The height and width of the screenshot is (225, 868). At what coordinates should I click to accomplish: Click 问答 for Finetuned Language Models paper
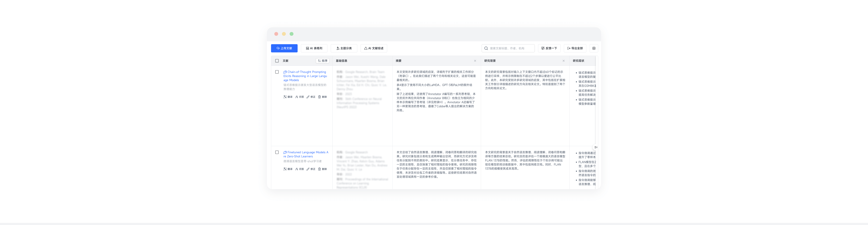300,169
